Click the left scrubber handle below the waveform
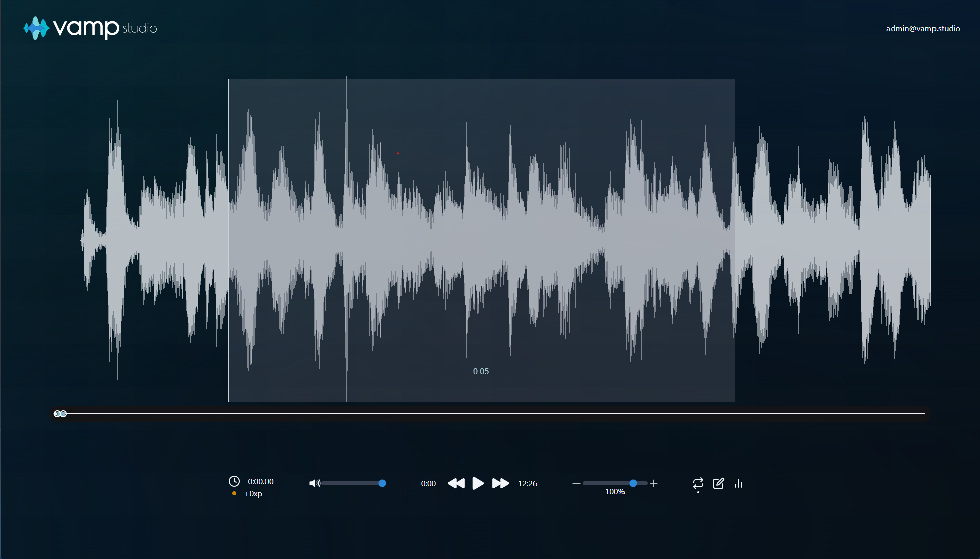The height and width of the screenshot is (559, 980). pyautogui.click(x=57, y=414)
